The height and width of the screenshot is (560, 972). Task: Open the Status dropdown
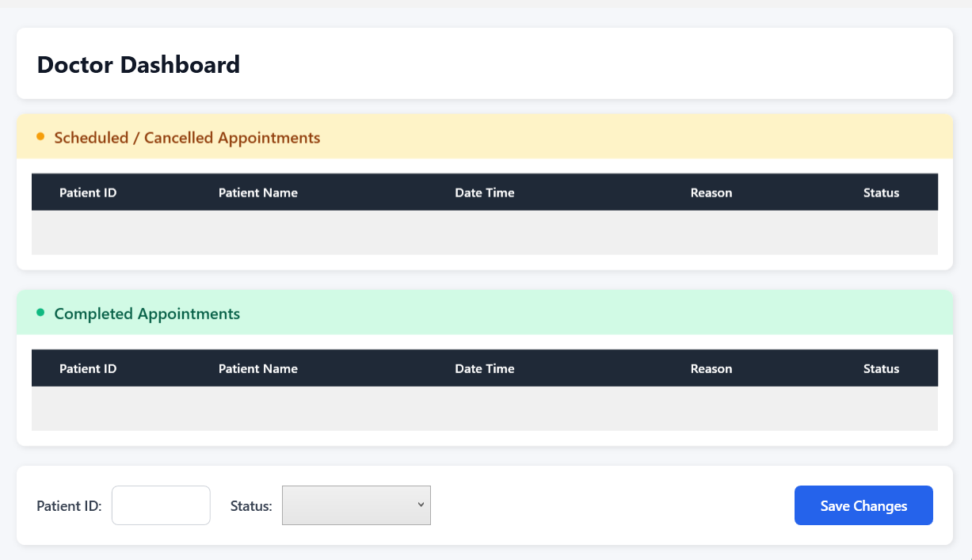pyautogui.click(x=356, y=505)
